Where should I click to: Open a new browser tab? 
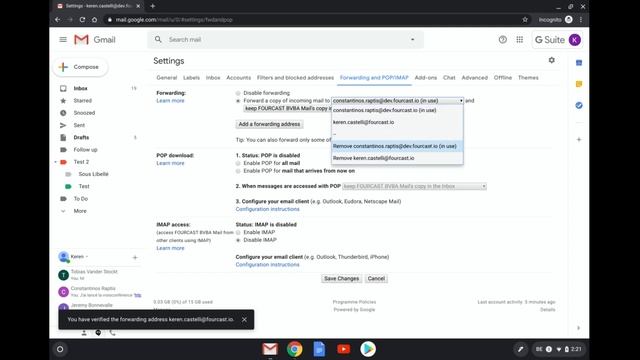coord(153,6)
